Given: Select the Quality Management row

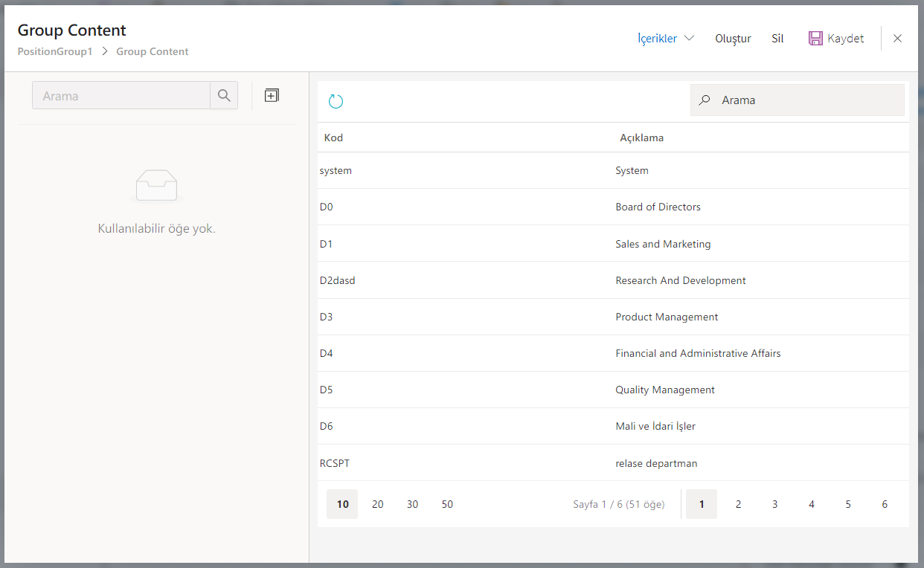Looking at the screenshot, I should point(664,390).
